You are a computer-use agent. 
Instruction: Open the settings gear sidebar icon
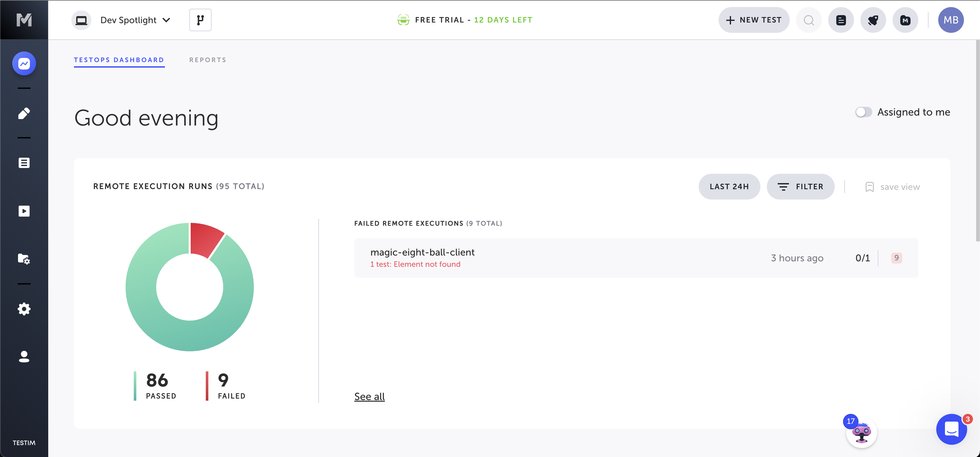click(x=24, y=309)
